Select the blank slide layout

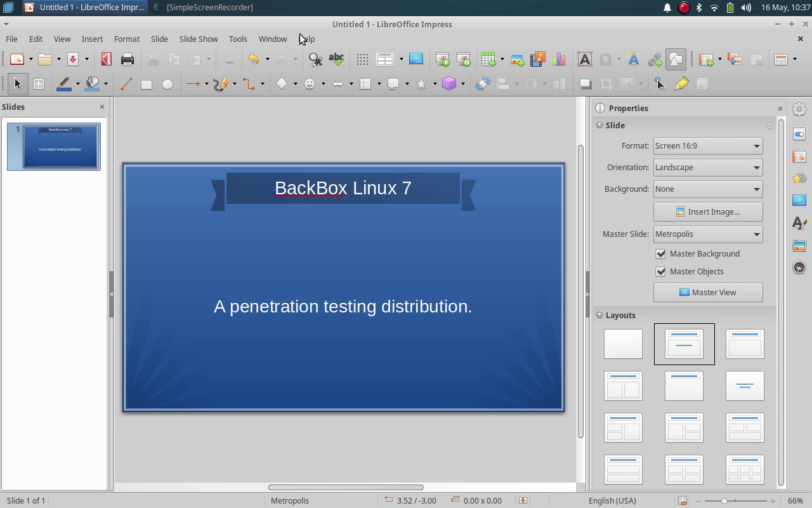tap(623, 344)
